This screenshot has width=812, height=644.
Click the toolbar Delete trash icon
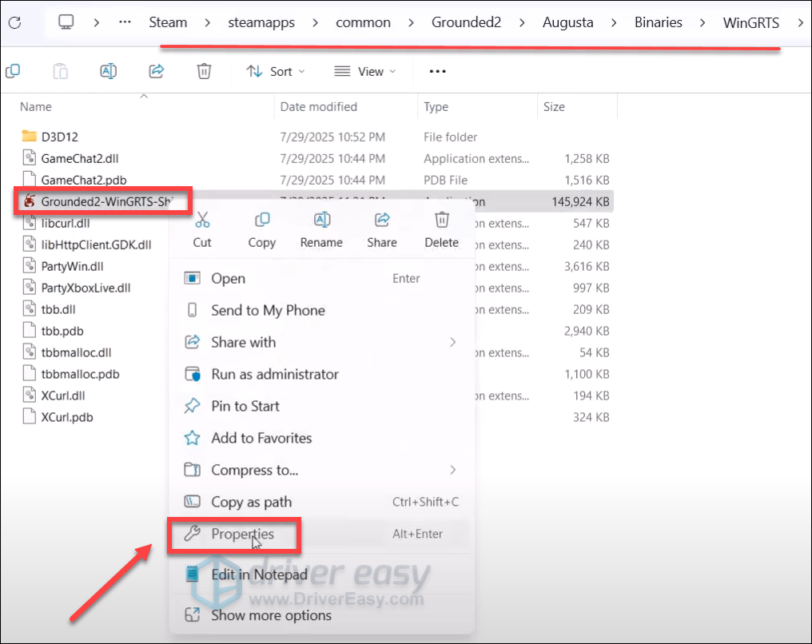204,71
